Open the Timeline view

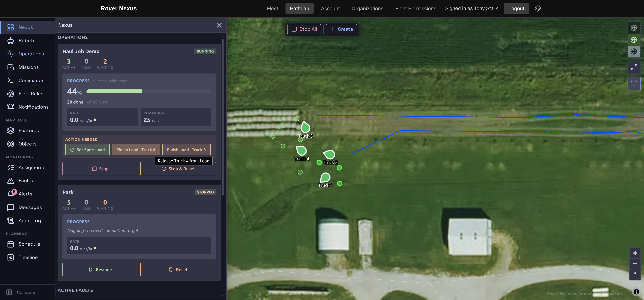click(28, 257)
